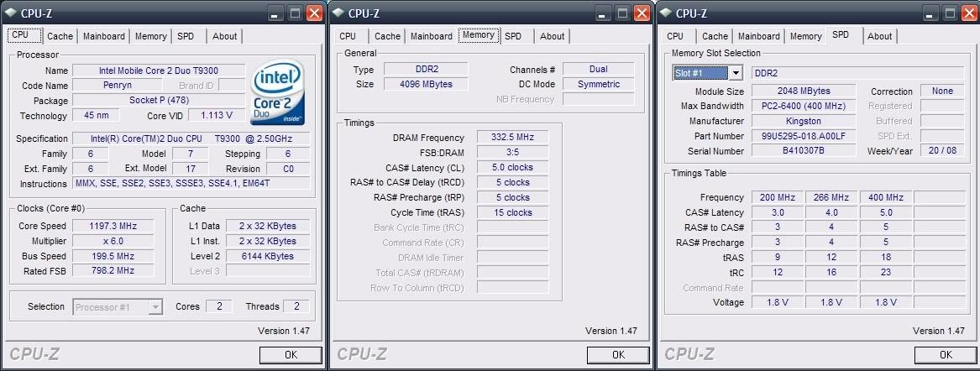The image size is (980, 371).
Task: Minimize the middle CPU-Z window
Action: pos(605,13)
